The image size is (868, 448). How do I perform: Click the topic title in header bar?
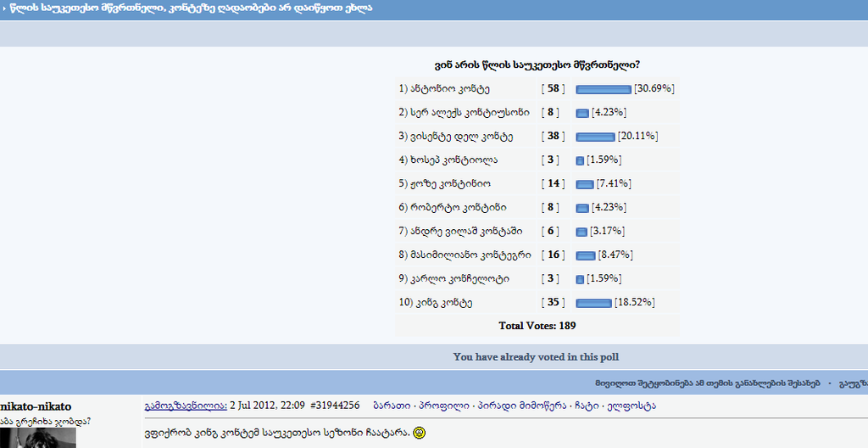click(x=191, y=8)
